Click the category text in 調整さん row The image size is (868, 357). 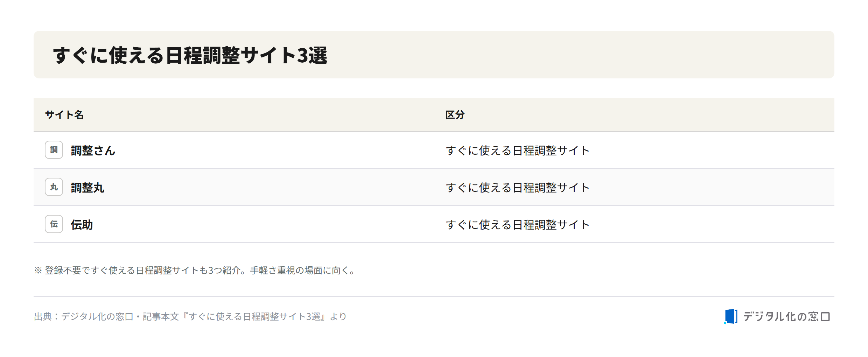pos(518,150)
